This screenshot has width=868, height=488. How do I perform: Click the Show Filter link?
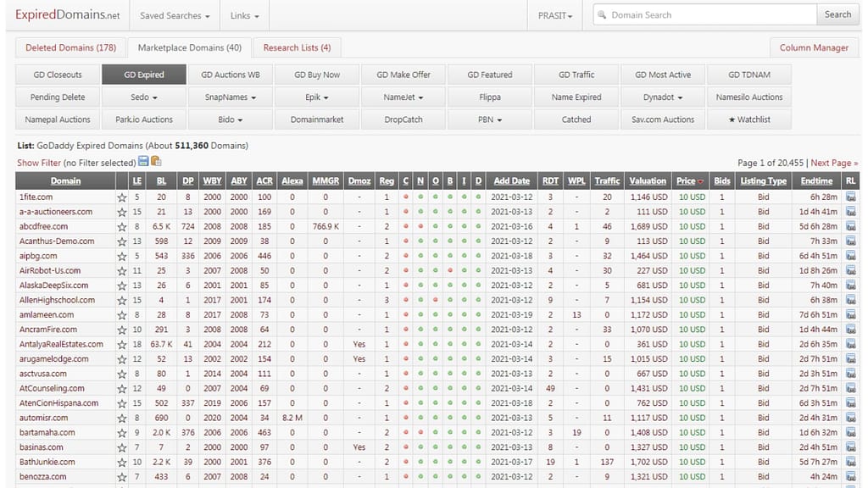coord(37,162)
